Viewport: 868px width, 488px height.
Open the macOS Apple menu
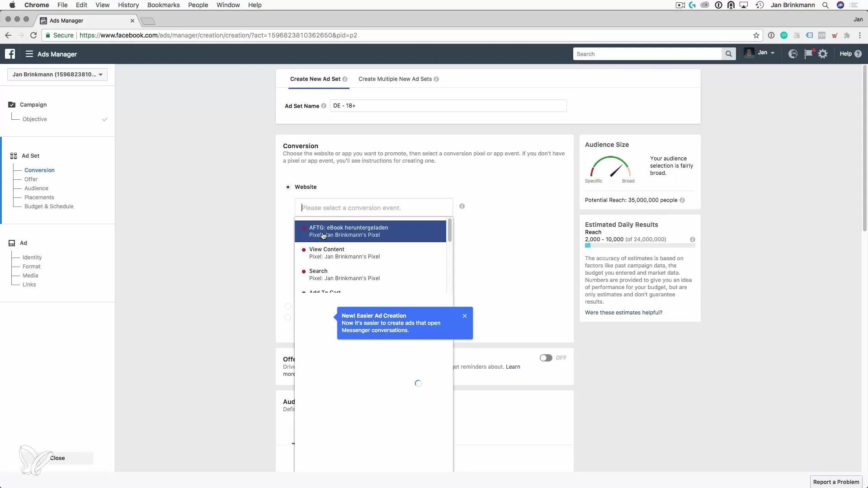coord(12,5)
